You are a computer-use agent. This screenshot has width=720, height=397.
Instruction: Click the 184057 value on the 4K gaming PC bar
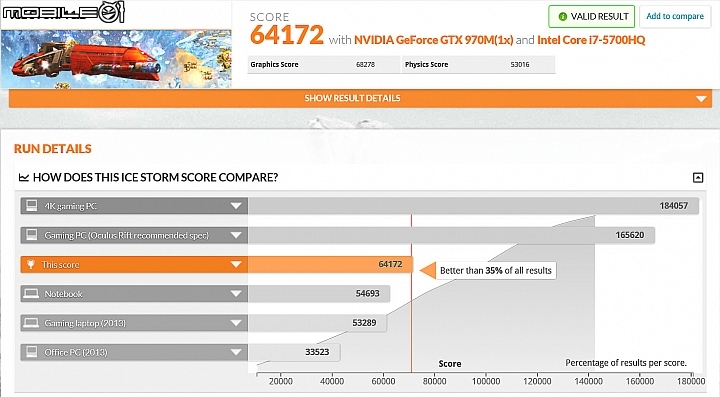tap(674, 206)
